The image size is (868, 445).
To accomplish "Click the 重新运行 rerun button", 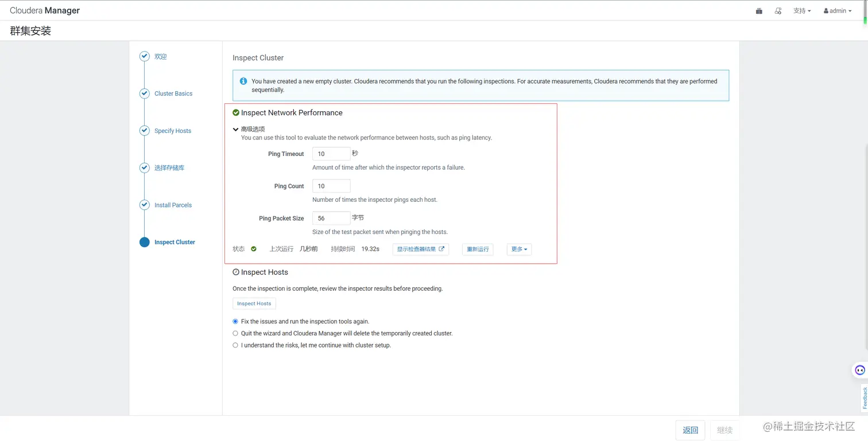I will 478,249.
